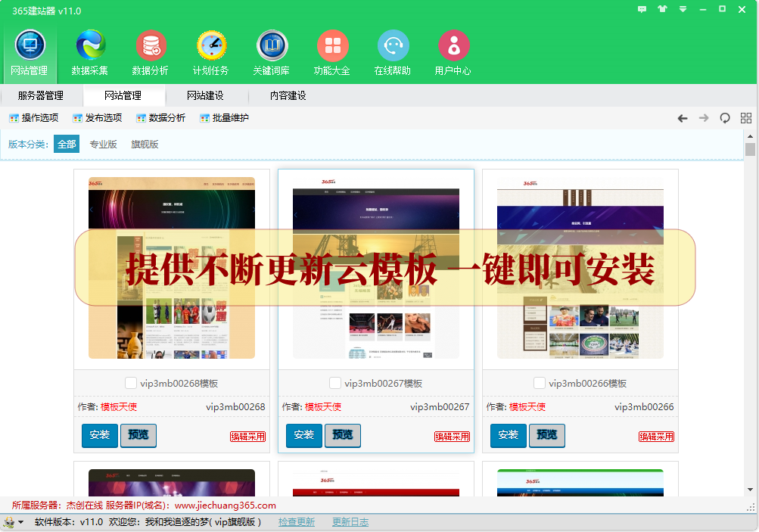The width and height of the screenshot is (759, 532).
Task: Switch to 服务器管理 tab
Action: coord(41,96)
